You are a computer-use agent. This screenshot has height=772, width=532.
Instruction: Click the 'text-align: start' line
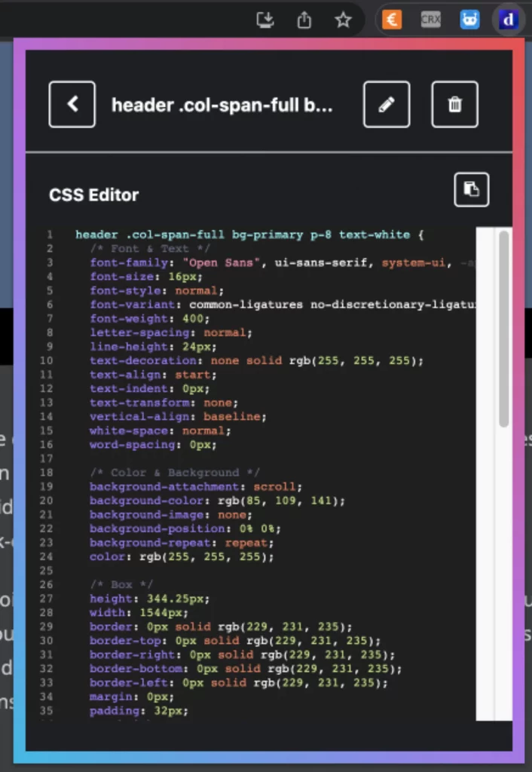pos(153,375)
